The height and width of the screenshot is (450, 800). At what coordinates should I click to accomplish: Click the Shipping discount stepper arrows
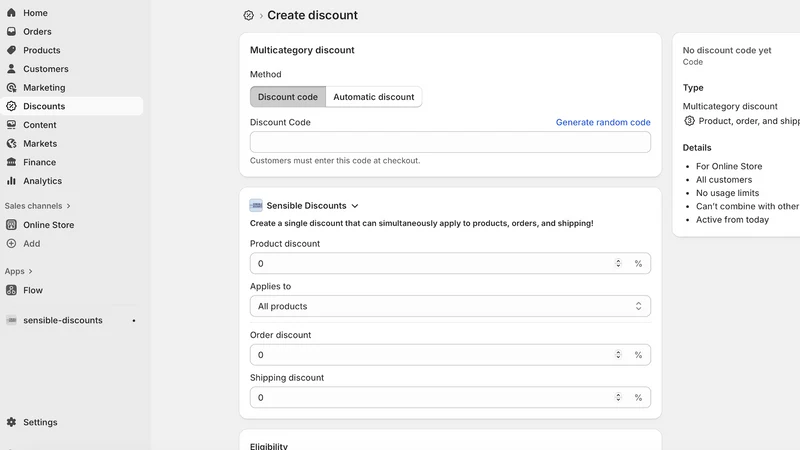tap(618, 397)
